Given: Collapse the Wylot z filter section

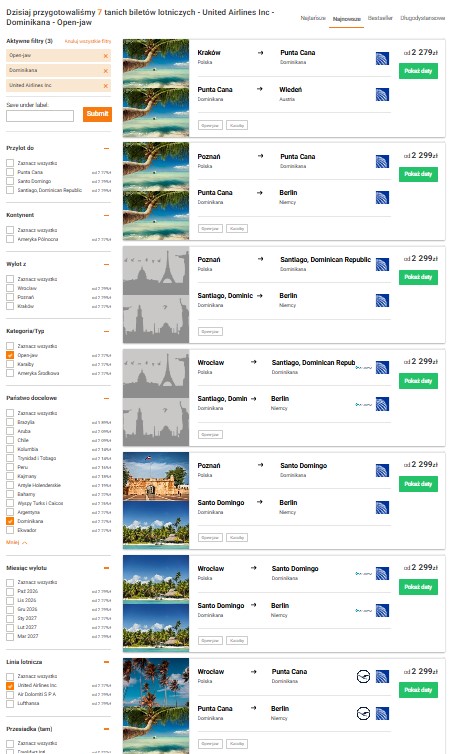Looking at the screenshot, I should pyautogui.click(x=106, y=264).
